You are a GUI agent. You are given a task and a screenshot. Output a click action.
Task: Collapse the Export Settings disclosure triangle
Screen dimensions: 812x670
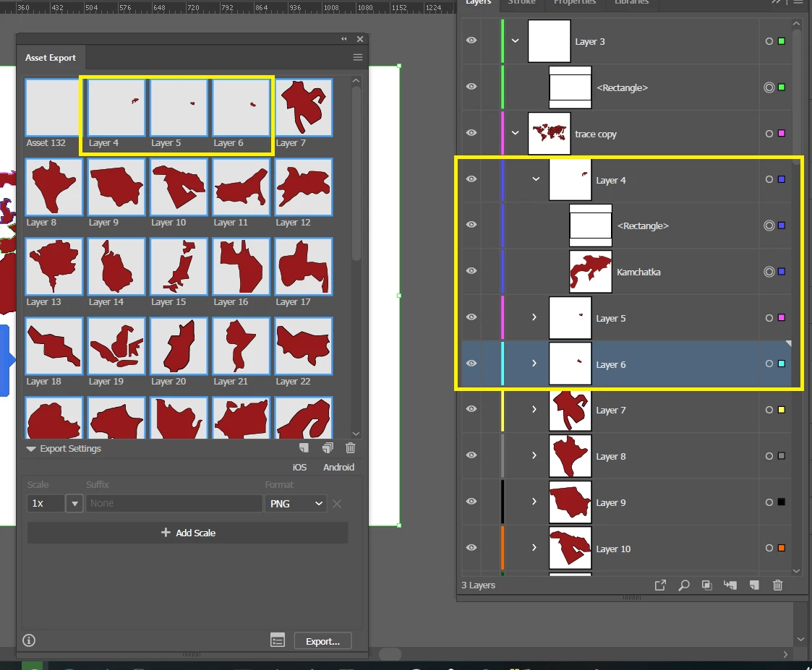31,449
